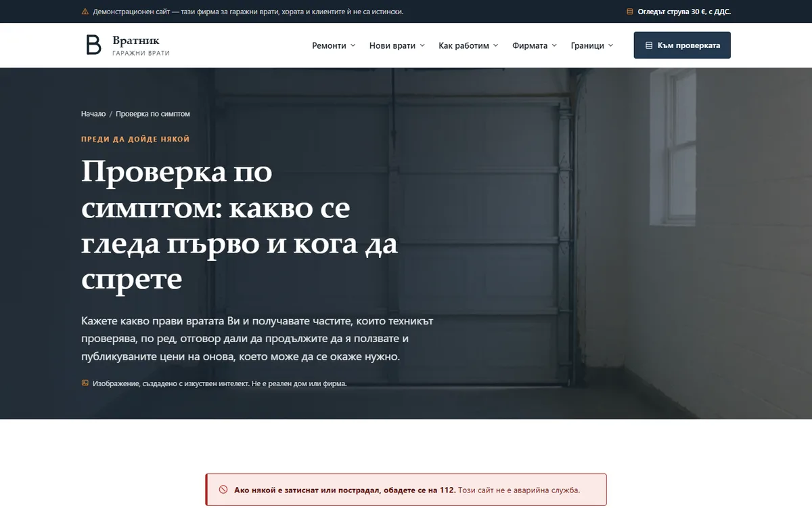Click the AI-generated image disclaimer text
Viewport: 812px width, 508px height.
click(219, 383)
